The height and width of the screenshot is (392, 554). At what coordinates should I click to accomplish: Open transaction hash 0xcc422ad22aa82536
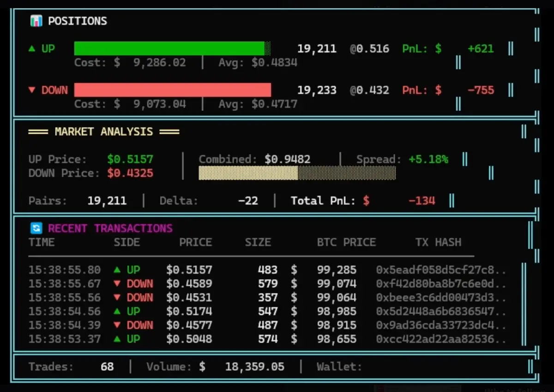tap(441, 339)
